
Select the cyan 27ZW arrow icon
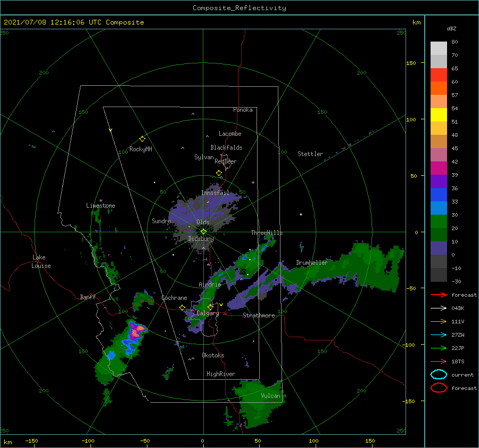[x=439, y=335]
